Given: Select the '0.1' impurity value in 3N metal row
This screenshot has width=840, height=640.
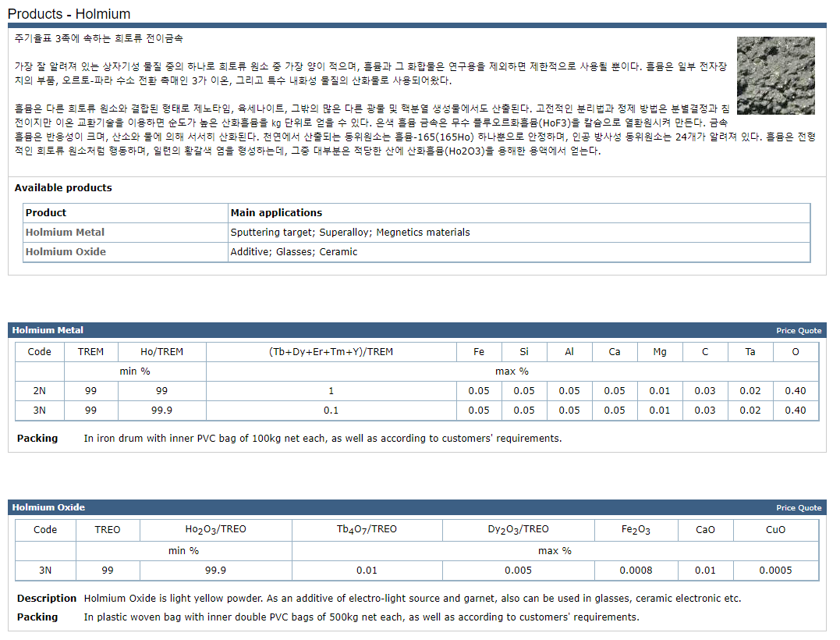Looking at the screenshot, I should pos(331,410).
